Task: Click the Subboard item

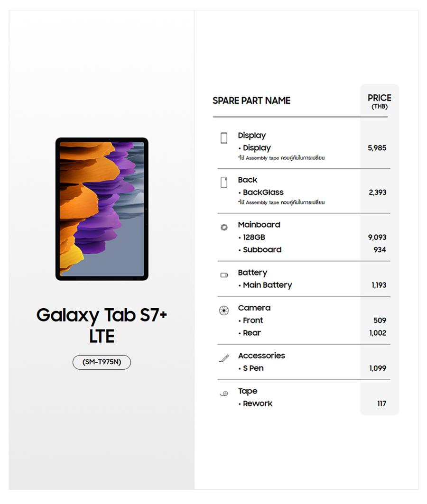Action: point(262,250)
